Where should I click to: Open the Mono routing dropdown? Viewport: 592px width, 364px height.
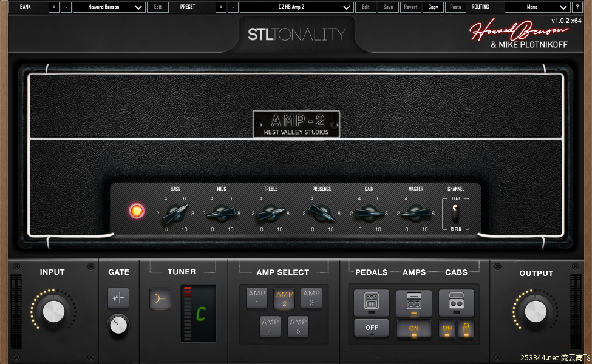pyautogui.click(x=537, y=7)
